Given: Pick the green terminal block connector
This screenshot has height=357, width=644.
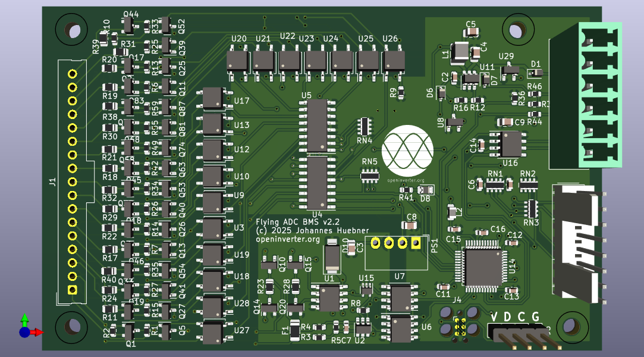Looking at the screenshot, I should 586,95.
